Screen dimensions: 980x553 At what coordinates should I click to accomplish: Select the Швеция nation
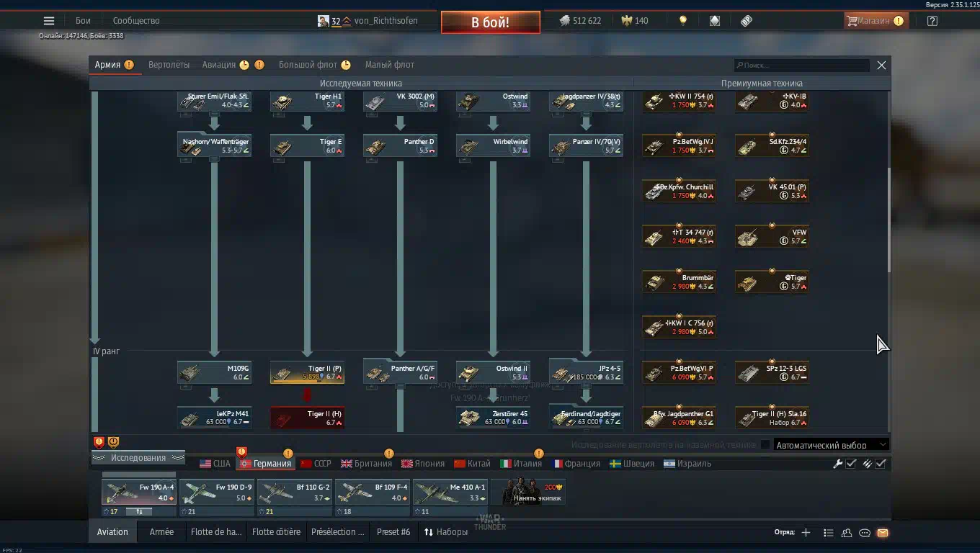pos(632,464)
